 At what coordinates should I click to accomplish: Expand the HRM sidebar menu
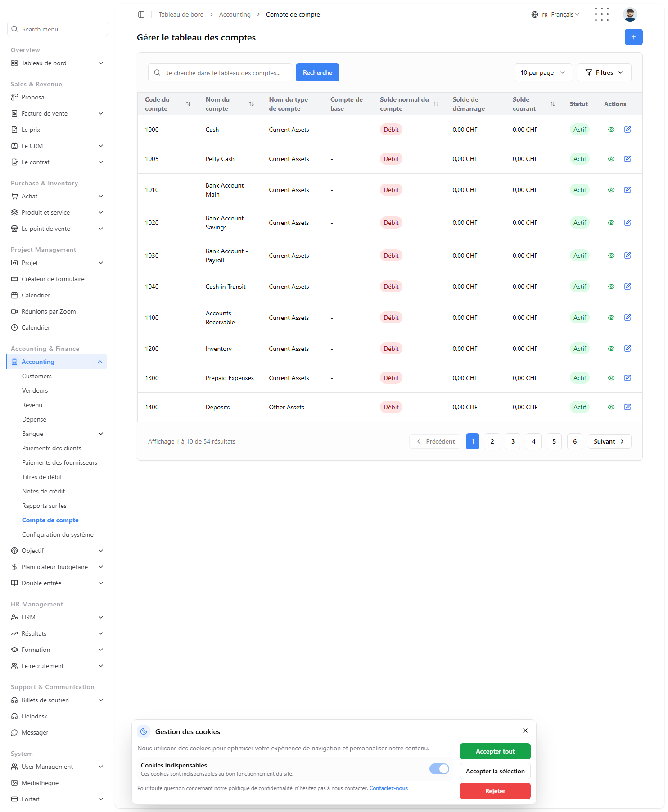pos(57,617)
